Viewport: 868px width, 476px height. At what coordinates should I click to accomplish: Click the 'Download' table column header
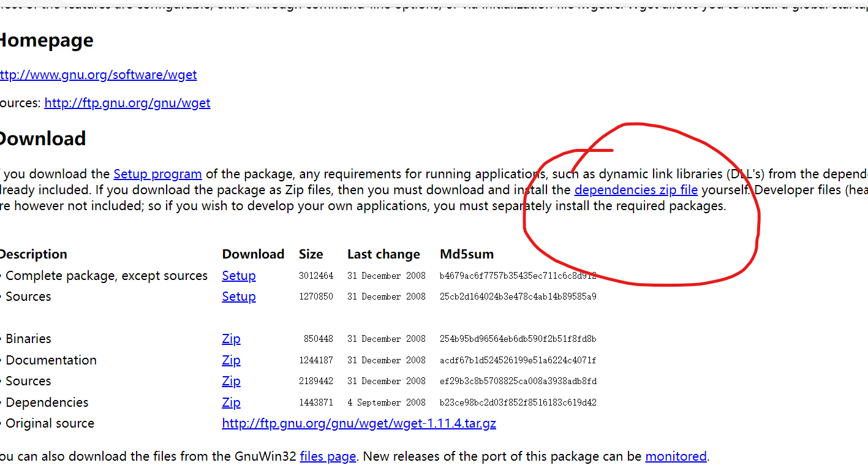253,254
